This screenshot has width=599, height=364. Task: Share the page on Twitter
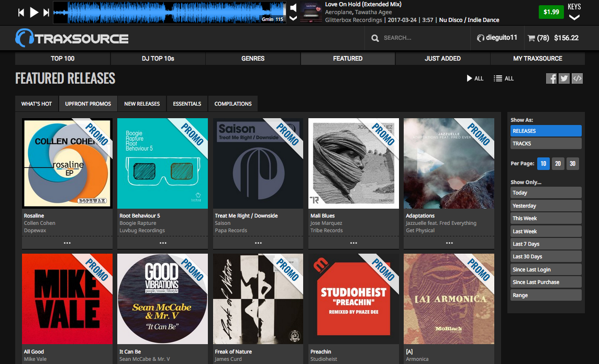pyautogui.click(x=564, y=78)
